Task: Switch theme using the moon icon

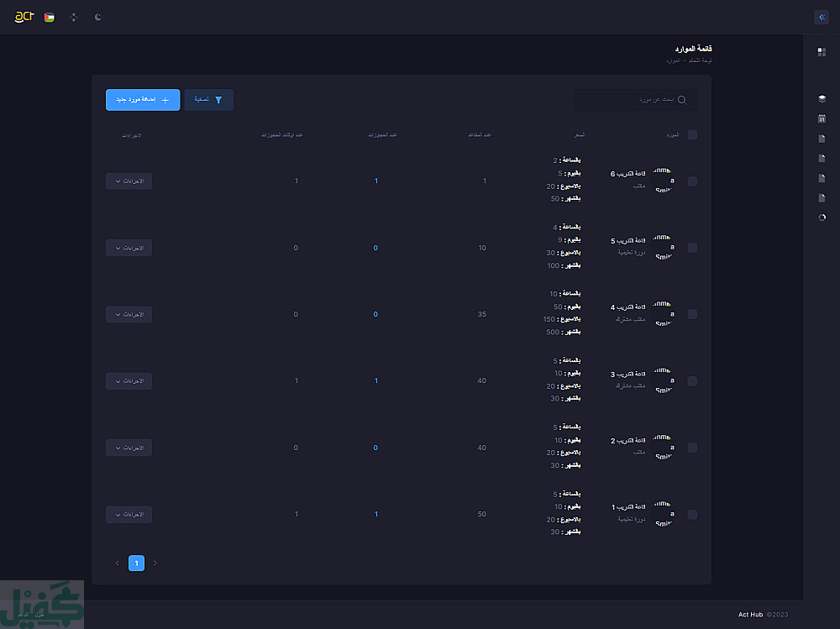Action: click(x=97, y=17)
